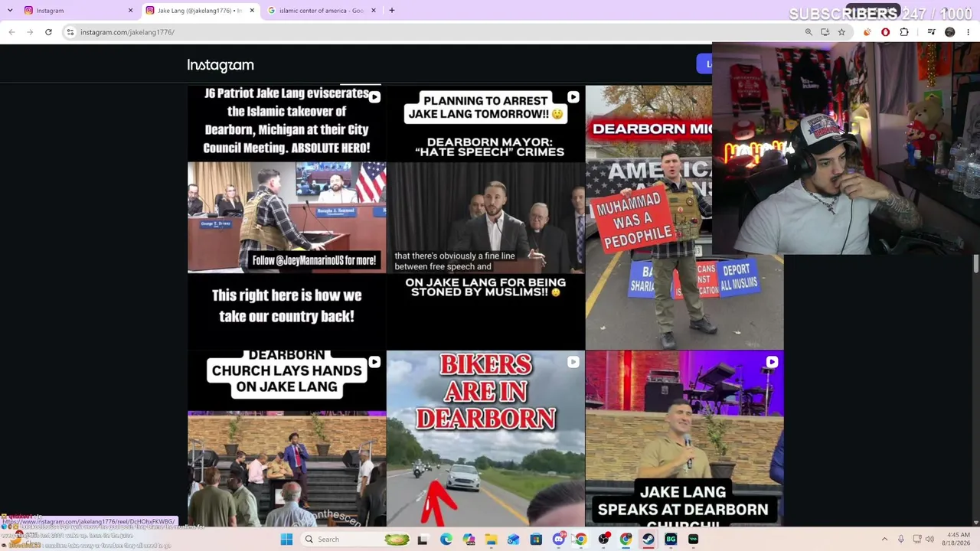The image size is (980, 551).
Task: Open the volume tray icon
Action: point(931,540)
